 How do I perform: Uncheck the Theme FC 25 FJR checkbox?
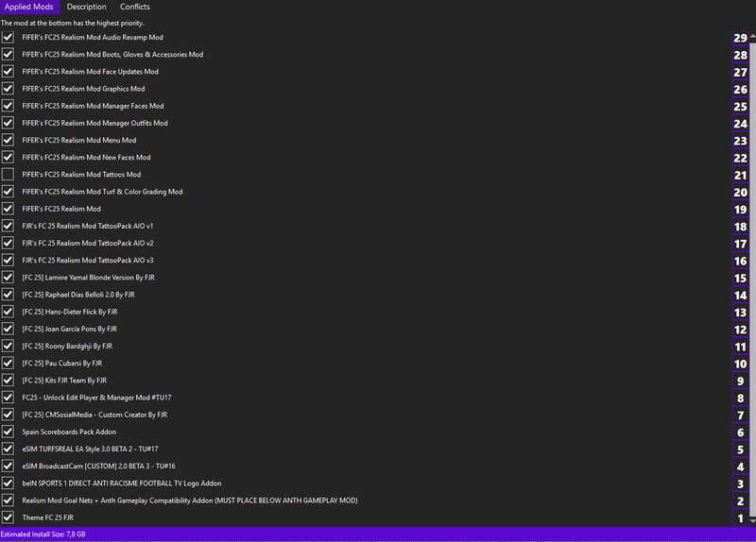coord(8,517)
